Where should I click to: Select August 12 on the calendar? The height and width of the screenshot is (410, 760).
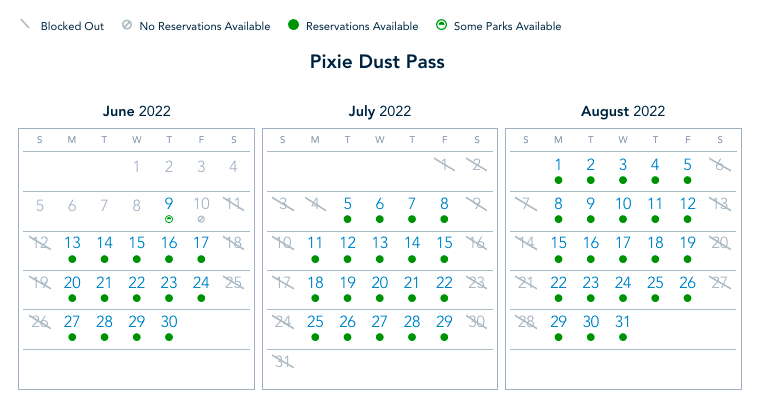687,203
